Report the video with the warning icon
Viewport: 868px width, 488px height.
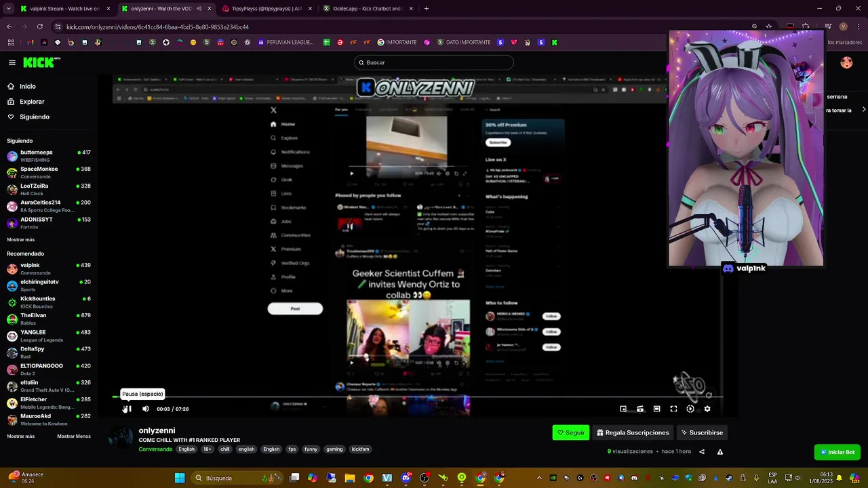coord(720,451)
